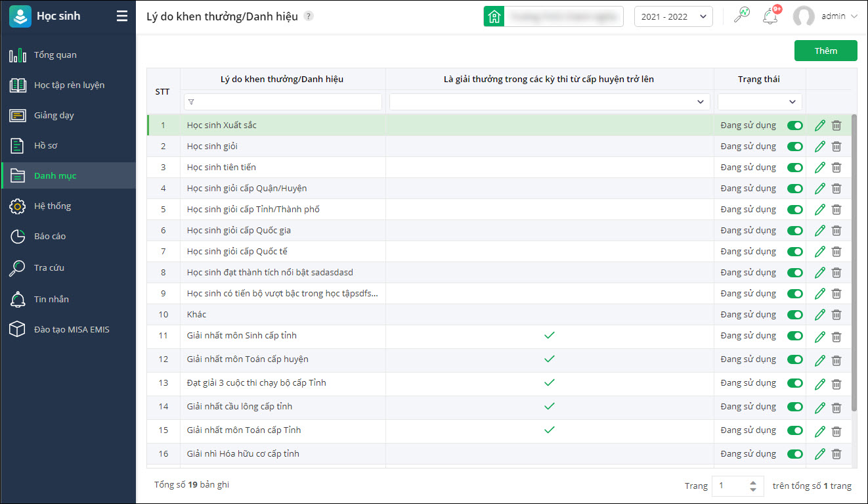
Task: Decrease the page number with down arrow
Action: [753, 490]
